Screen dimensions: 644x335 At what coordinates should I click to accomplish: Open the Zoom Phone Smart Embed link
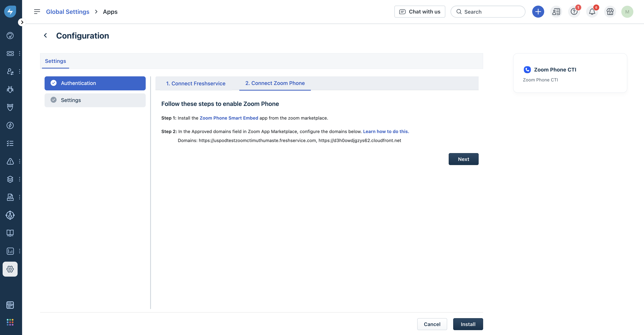pos(229,118)
